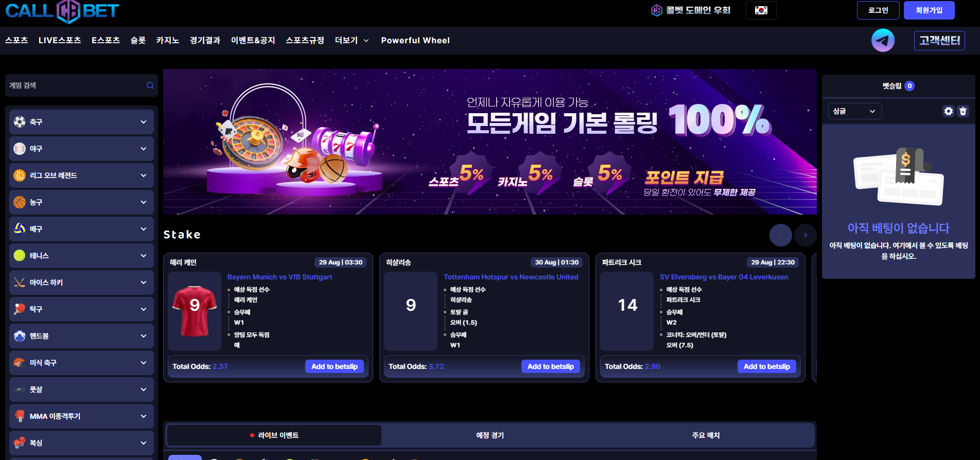Click the basketball icon for 농구
Image resolution: width=980 pixels, height=460 pixels.
point(20,202)
